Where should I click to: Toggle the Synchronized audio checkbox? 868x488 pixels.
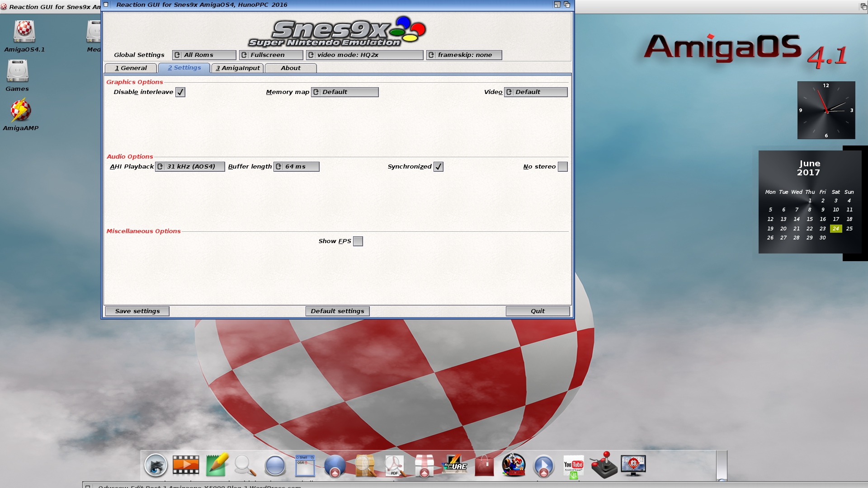439,167
